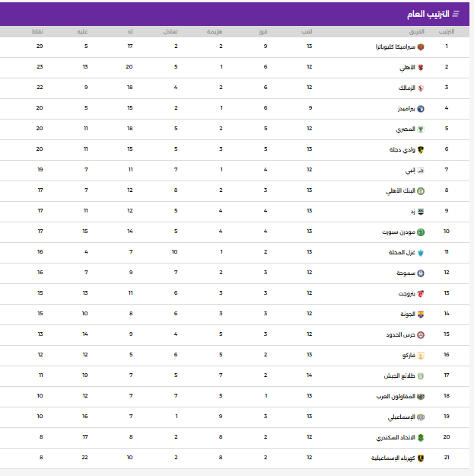Click the الفريق column header
Image resolution: width=474 pixels, height=476 pixels.
(417, 31)
